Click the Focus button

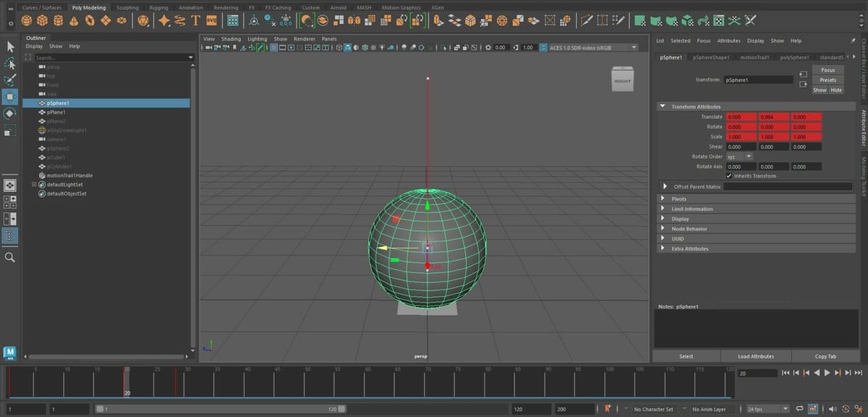point(827,70)
